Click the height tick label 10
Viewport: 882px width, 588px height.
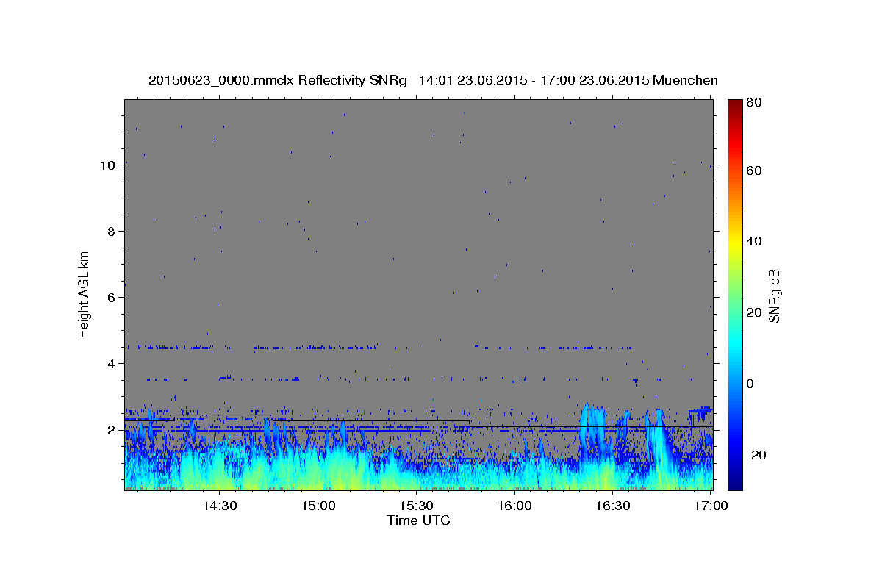pos(108,165)
